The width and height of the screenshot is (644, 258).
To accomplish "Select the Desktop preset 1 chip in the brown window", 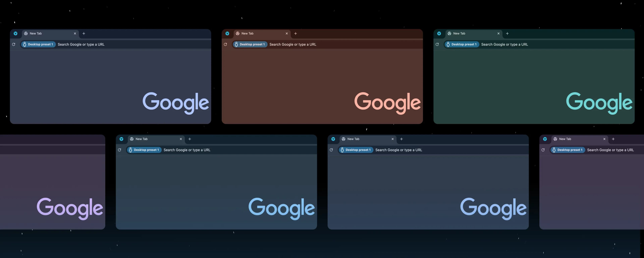I will pos(250,44).
